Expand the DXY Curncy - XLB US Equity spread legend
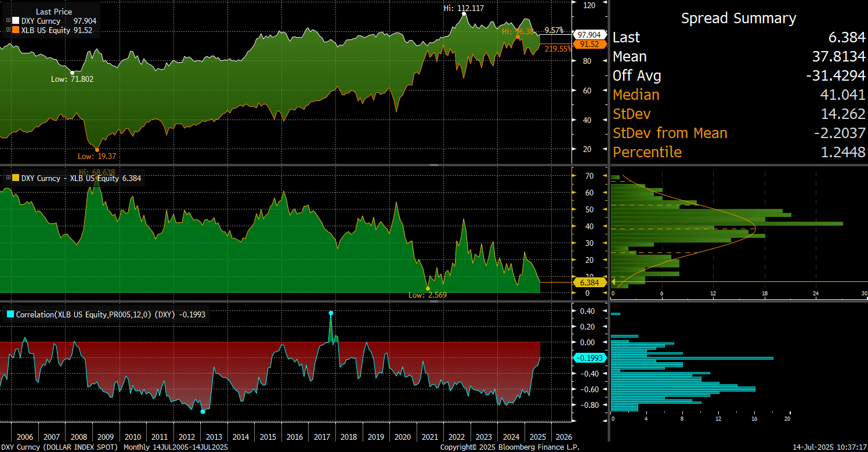The height and width of the screenshot is (452, 868). 8,178
